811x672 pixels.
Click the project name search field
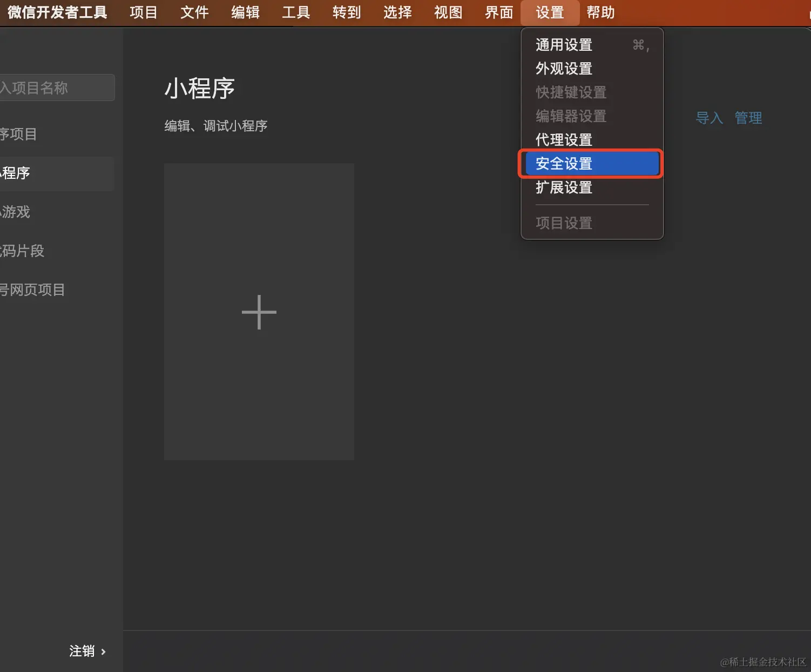[x=57, y=88]
